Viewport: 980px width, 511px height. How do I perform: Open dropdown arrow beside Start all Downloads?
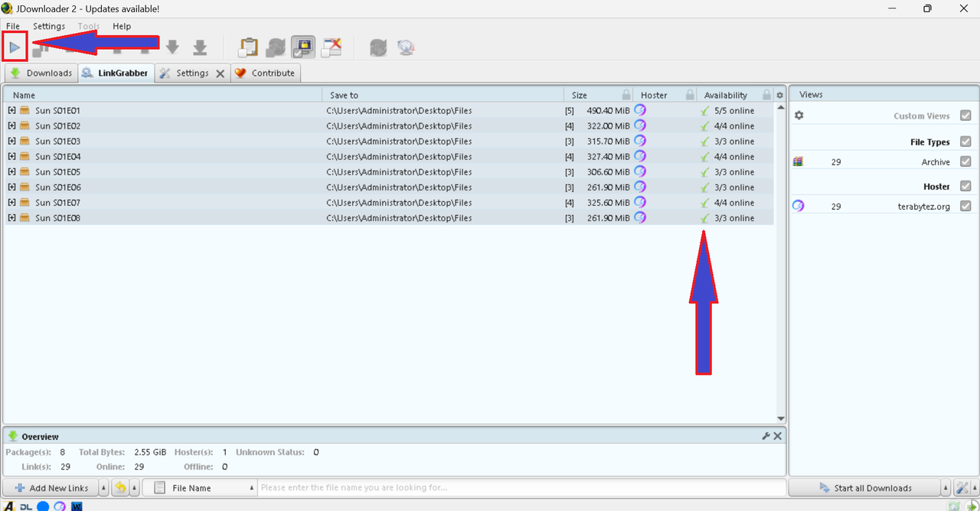[946, 488]
